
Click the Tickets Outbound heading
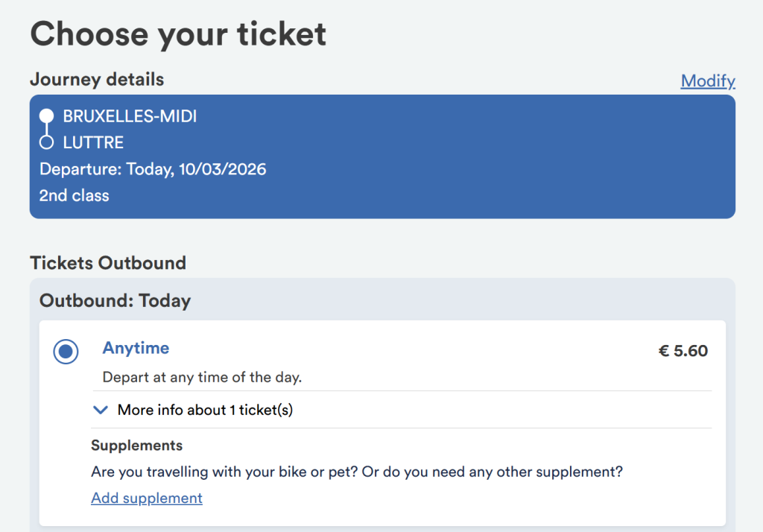(108, 262)
